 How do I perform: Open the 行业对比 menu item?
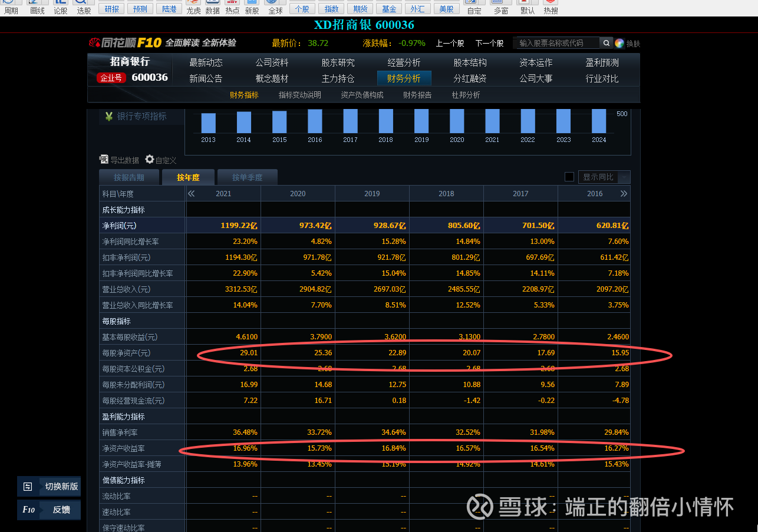602,78
